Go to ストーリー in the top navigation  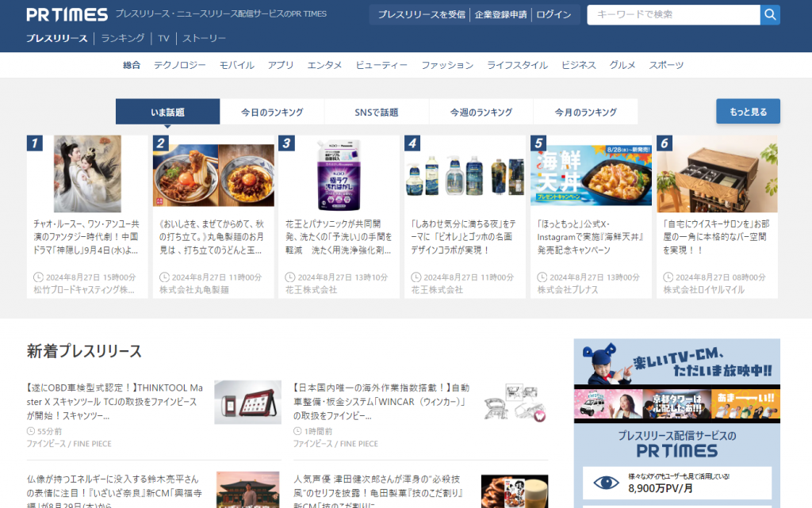tap(205, 38)
